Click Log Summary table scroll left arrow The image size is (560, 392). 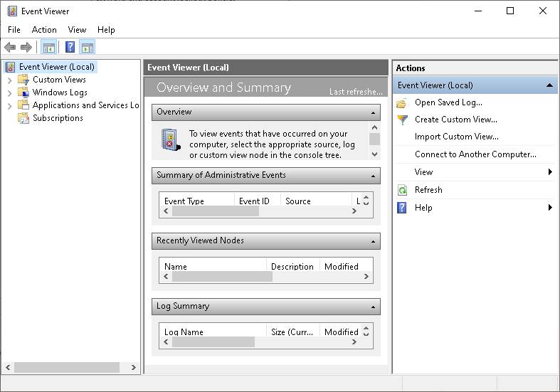pos(166,342)
